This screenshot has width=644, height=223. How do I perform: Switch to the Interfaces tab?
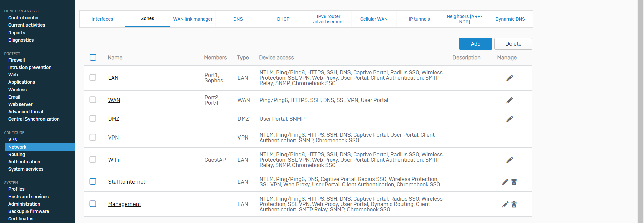point(102,19)
